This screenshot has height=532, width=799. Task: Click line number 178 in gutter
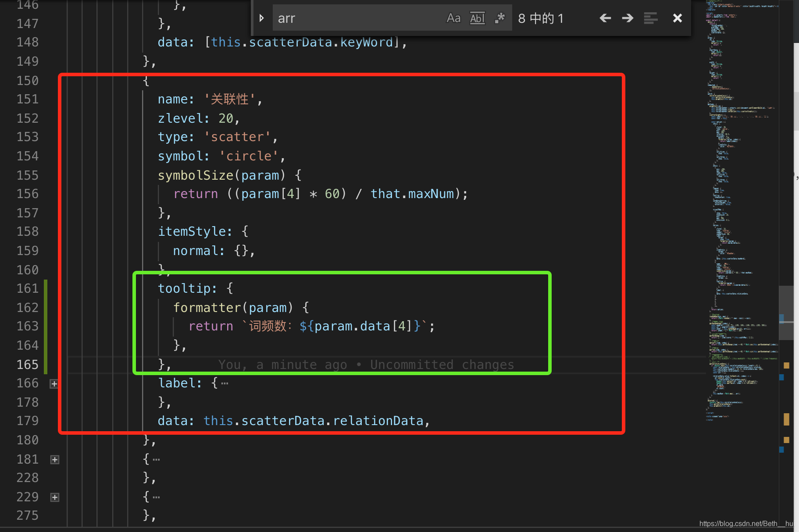[28, 402]
